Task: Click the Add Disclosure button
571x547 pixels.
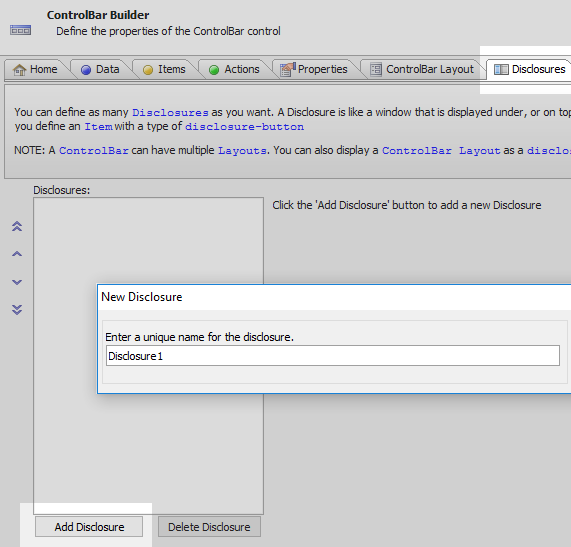Action: [89, 527]
